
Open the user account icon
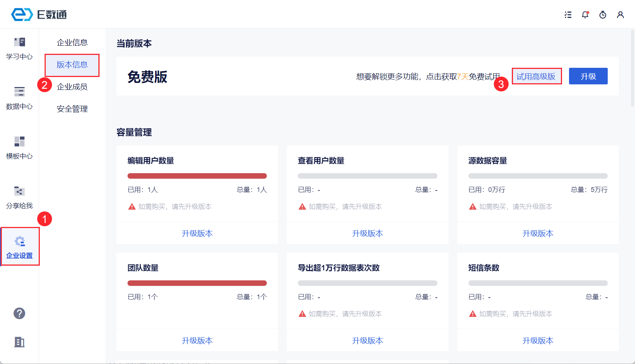coord(621,15)
